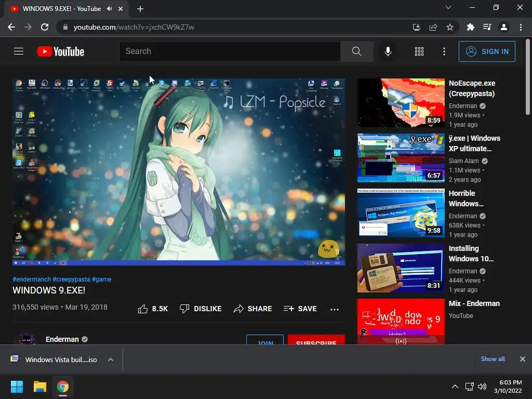This screenshot has height=399, width=532.
Task: Click the SIGN IN button
Action: point(487,51)
